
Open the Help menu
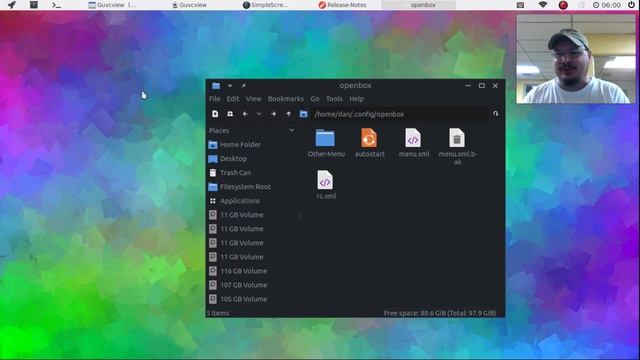pos(356,99)
